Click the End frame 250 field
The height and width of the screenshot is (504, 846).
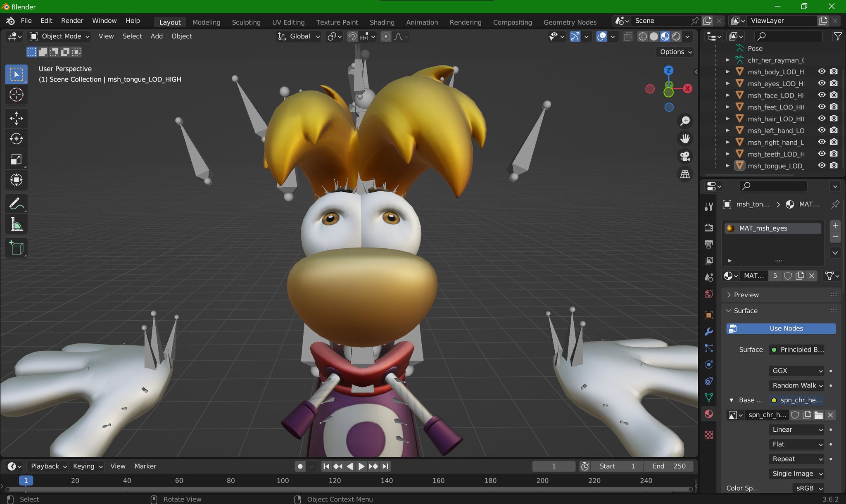(x=669, y=466)
